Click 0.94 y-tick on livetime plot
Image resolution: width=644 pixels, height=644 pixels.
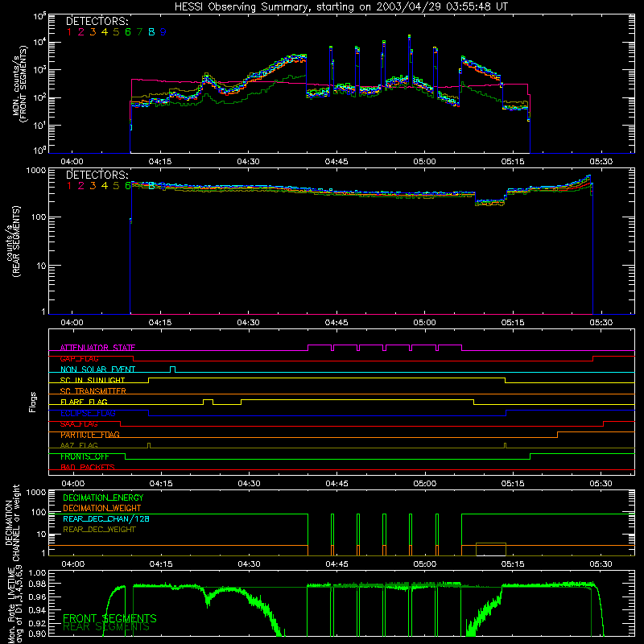(x=38, y=609)
